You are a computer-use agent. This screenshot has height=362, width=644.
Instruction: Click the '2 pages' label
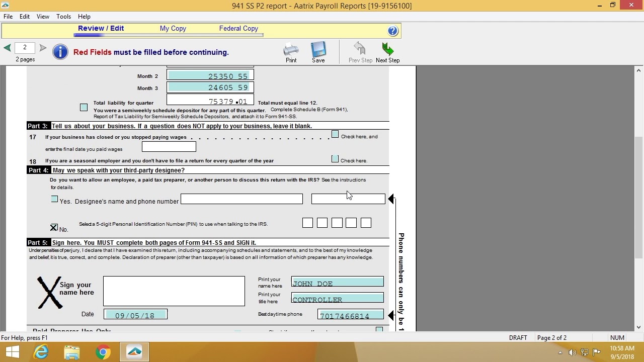pyautogui.click(x=25, y=59)
